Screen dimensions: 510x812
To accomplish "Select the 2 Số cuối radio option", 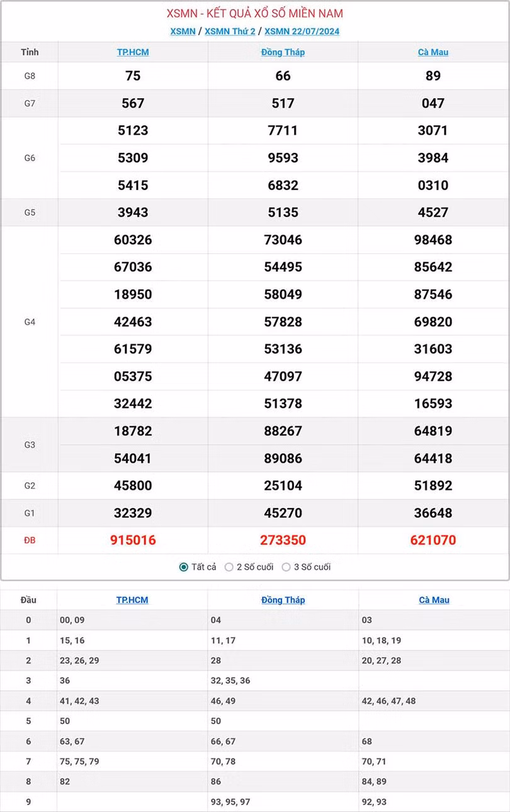I will 229,567.
